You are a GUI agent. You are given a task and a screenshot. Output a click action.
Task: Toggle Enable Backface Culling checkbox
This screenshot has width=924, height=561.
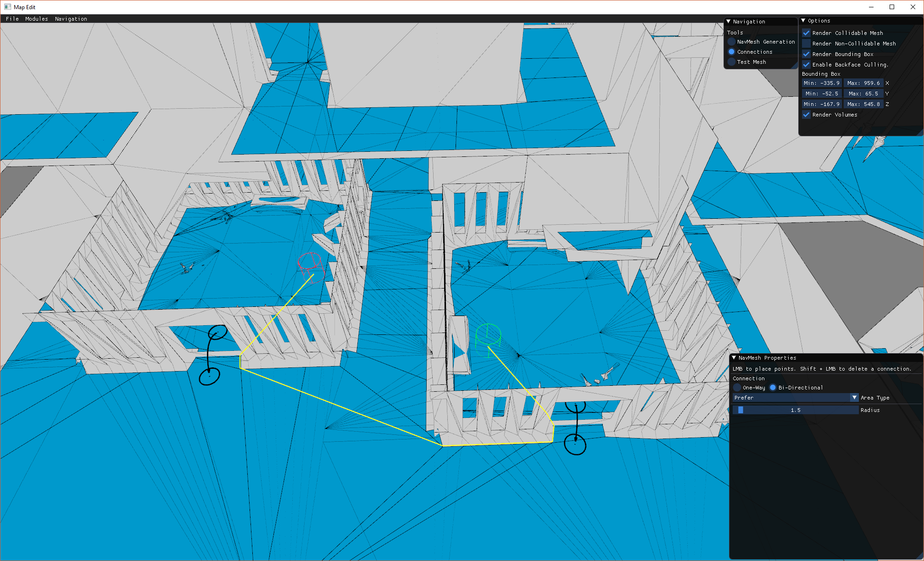[806, 65]
